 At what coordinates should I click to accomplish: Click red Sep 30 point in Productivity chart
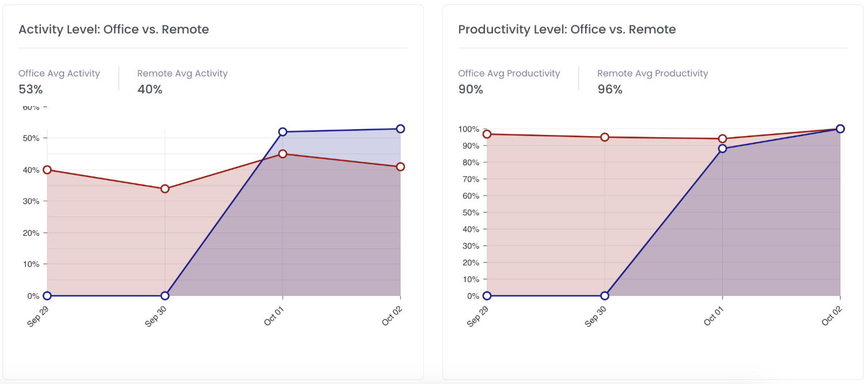click(x=605, y=137)
